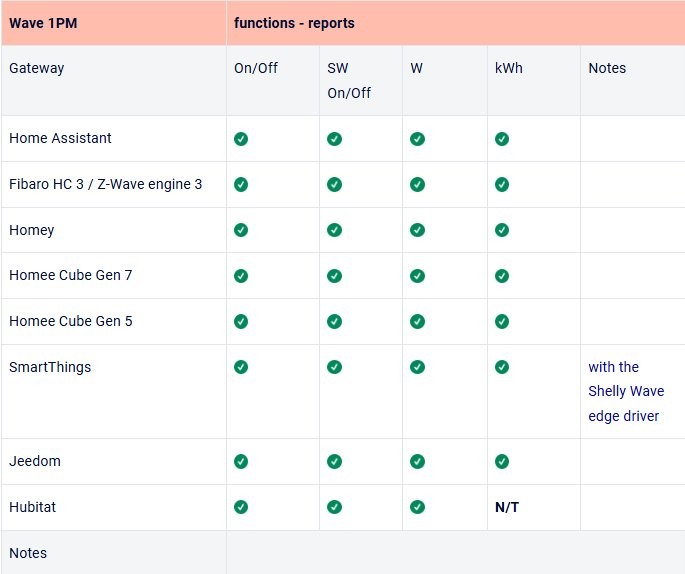Click Homey kWh checkmark icon
Viewport: 685px width, 574px height.
coord(502,230)
